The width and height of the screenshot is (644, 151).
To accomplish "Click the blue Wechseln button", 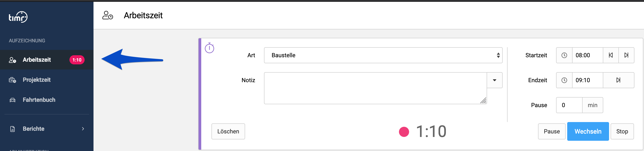I will pyautogui.click(x=588, y=131).
